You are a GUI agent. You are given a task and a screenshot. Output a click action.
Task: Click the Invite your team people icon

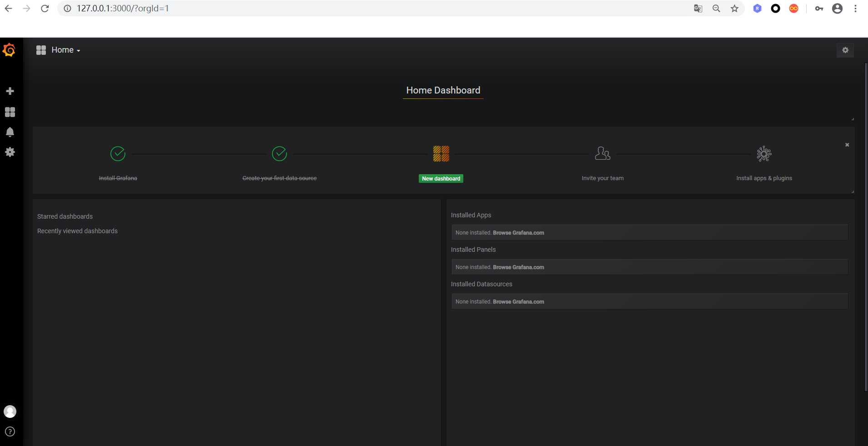click(603, 153)
